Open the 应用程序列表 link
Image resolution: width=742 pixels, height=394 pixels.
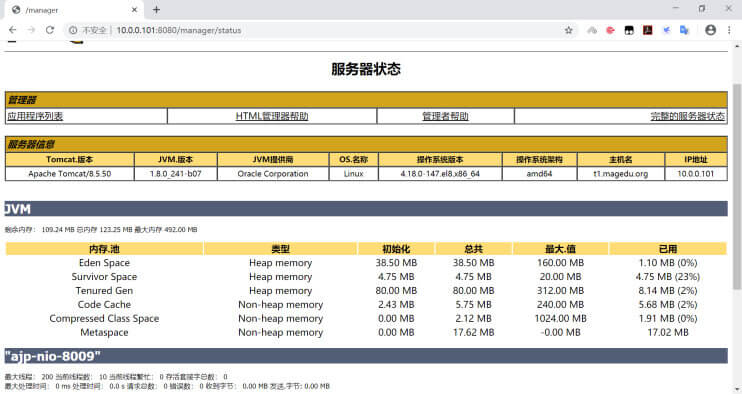[x=35, y=116]
